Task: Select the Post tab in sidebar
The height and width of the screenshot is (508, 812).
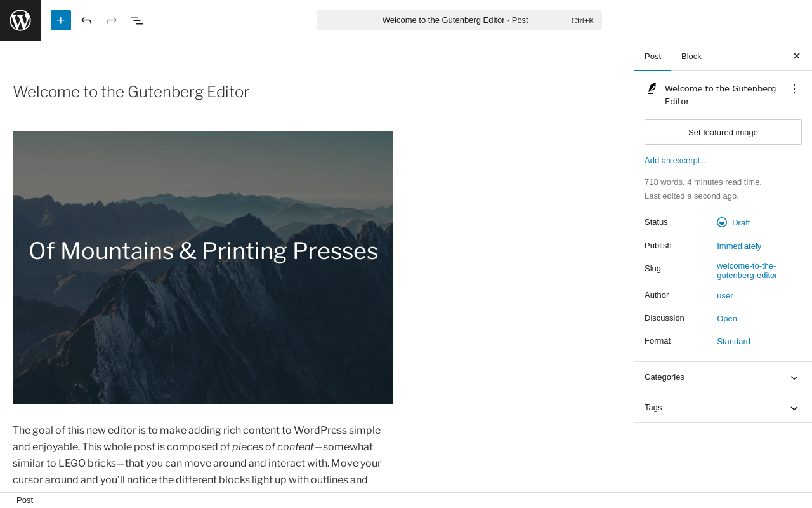Action: (653, 56)
